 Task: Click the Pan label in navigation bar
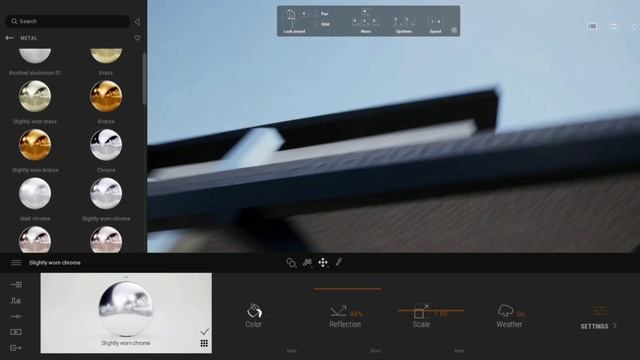(324, 14)
